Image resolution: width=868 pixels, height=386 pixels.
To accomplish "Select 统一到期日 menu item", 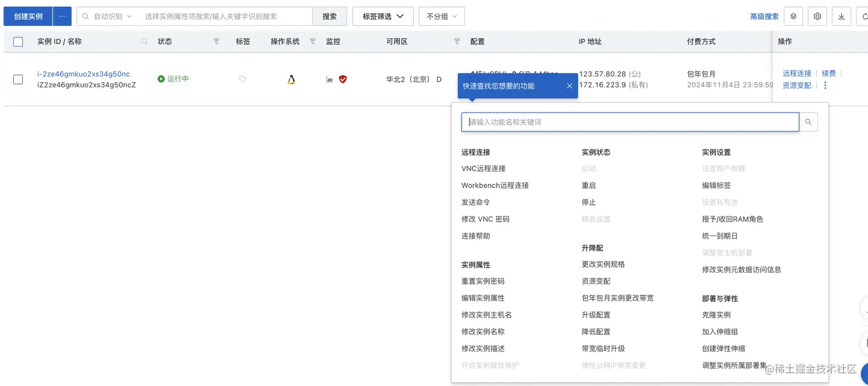I will click(x=720, y=236).
